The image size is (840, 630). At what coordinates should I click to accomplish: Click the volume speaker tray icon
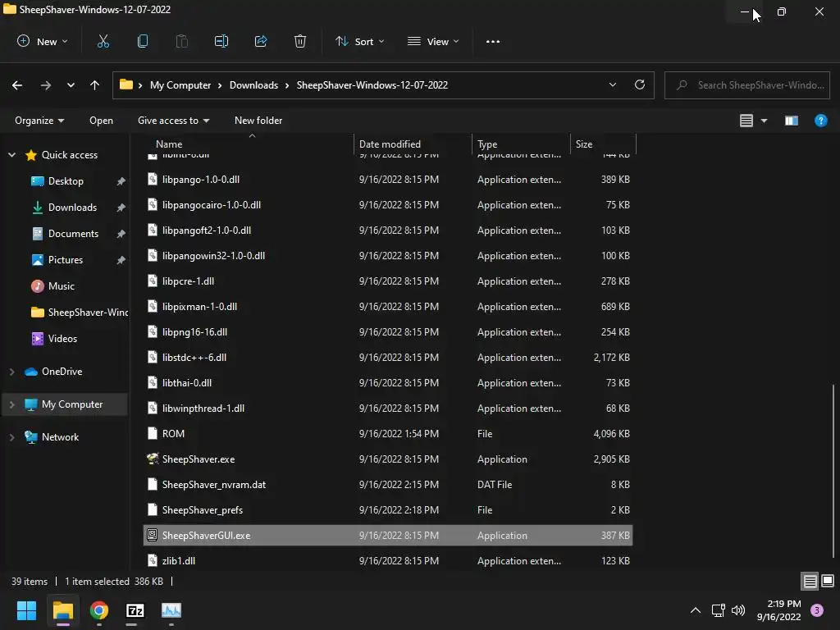[738, 610]
